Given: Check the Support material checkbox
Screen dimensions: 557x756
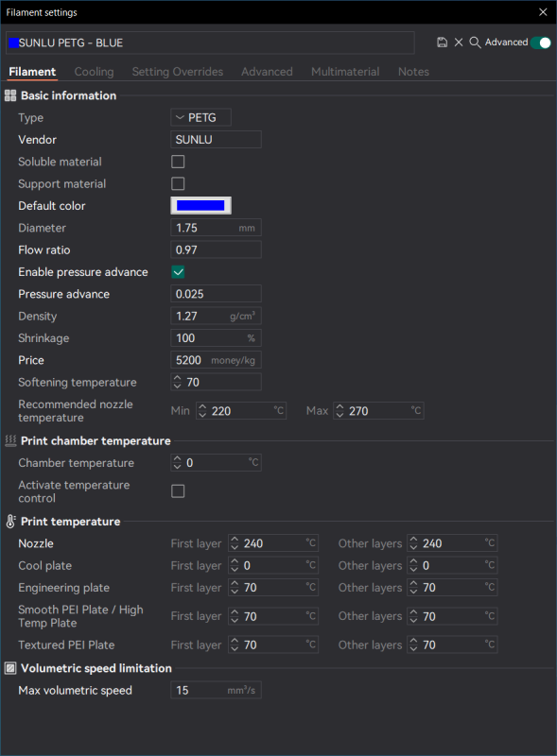Looking at the screenshot, I should tap(178, 183).
